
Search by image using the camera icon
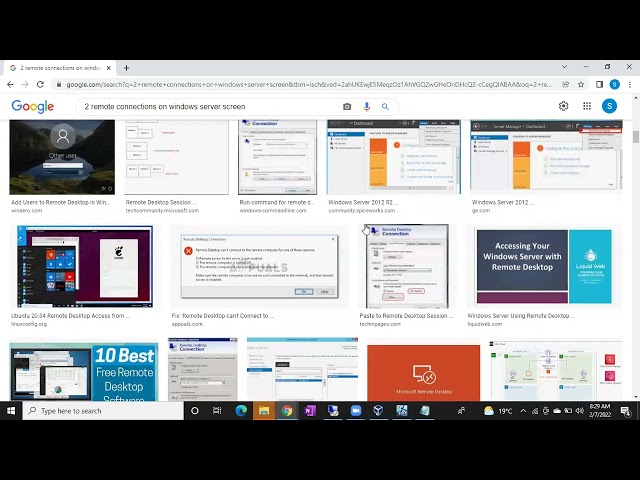[x=347, y=107]
